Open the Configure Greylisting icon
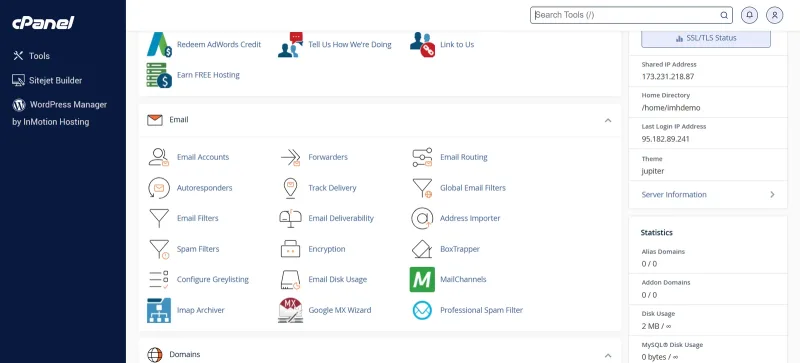 tap(159, 279)
